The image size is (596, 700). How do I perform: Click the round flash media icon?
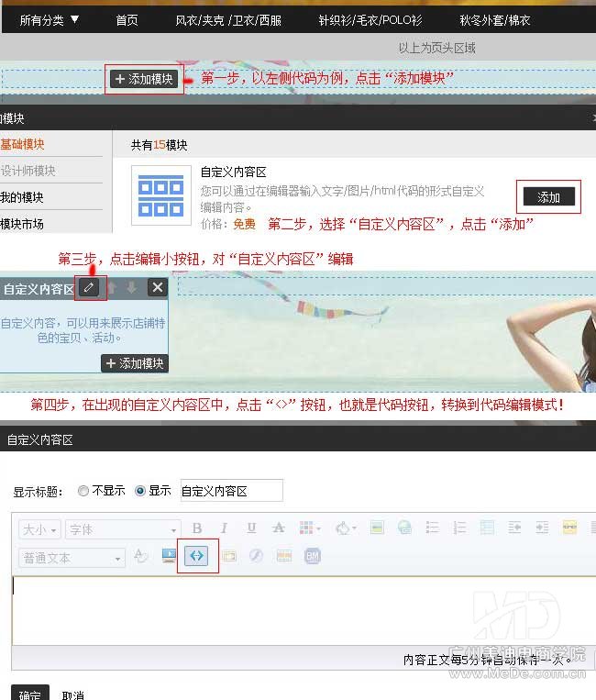pos(256,556)
